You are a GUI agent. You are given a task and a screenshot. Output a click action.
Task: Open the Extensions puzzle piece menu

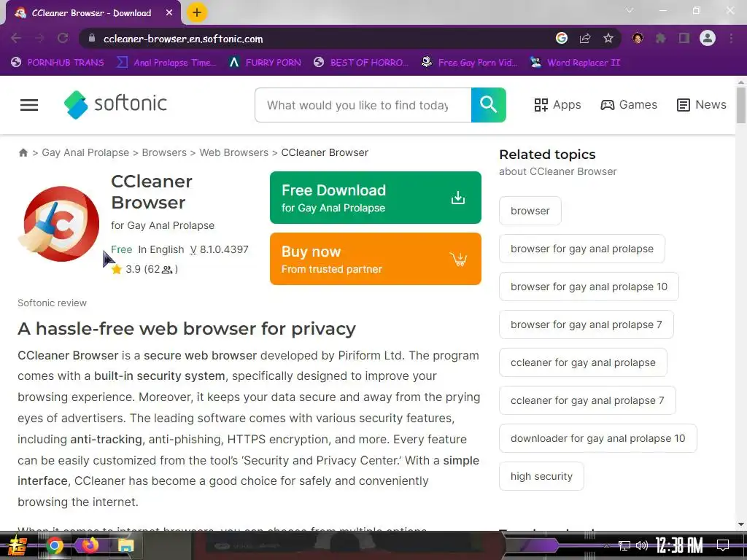pyautogui.click(x=661, y=38)
